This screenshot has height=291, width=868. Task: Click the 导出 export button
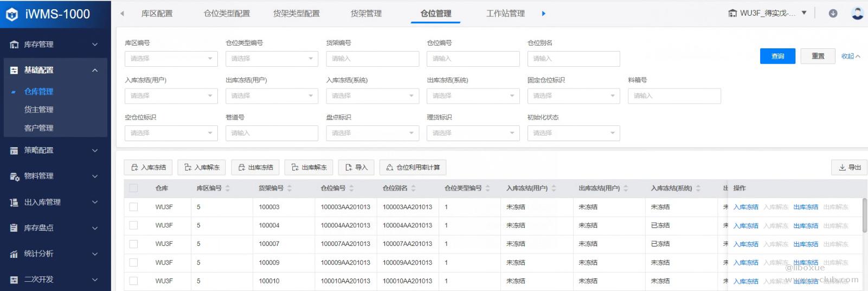[850, 168]
